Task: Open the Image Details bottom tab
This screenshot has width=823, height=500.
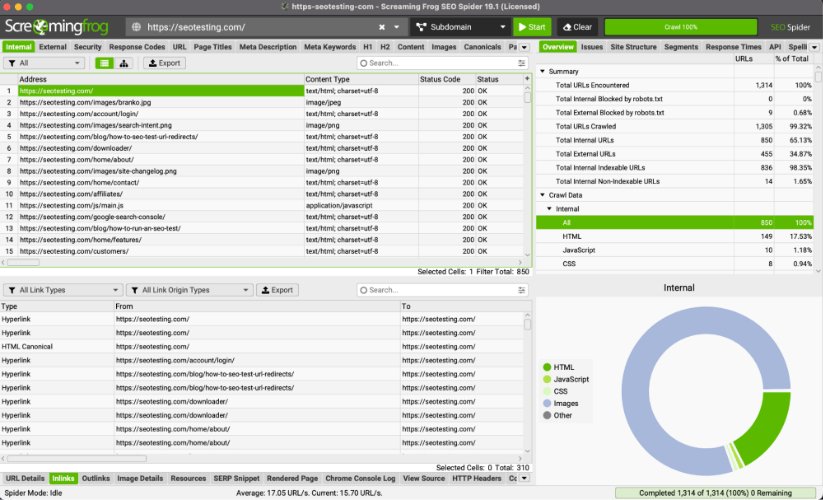Action: click(x=140, y=478)
